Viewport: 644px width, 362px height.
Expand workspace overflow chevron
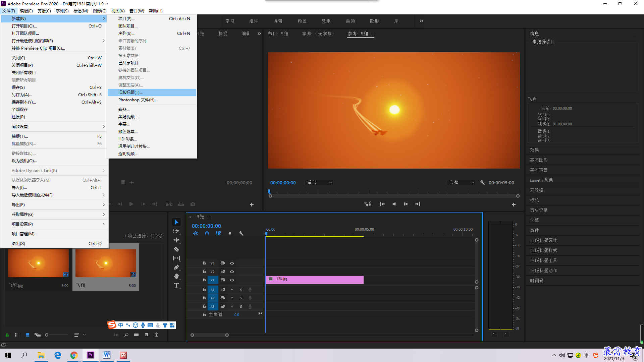(x=422, y=21)
